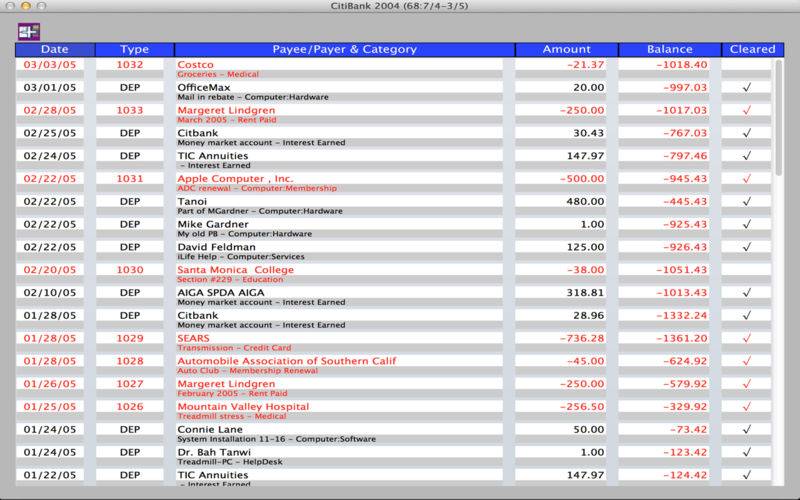The height and width of the screenshot is (500, 800).
Task: Toggle cleared mark for 02/25/05 Citbank deposit
Action: 746,133
